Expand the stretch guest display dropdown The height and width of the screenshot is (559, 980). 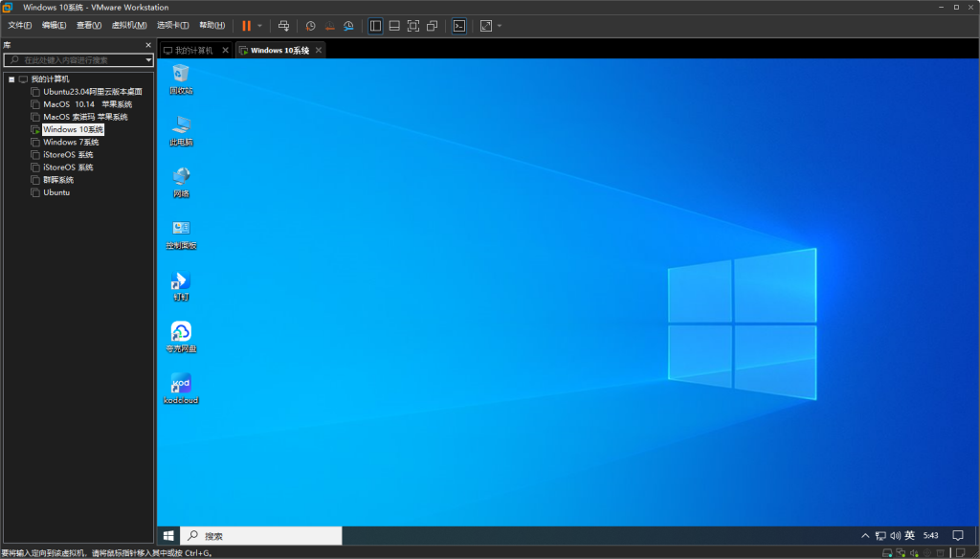[x=500, y=26]
